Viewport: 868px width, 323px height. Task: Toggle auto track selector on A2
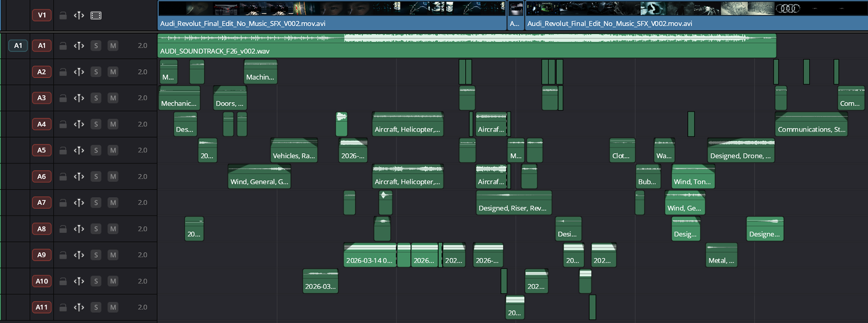pyautogui.click(x=79, y=72)
